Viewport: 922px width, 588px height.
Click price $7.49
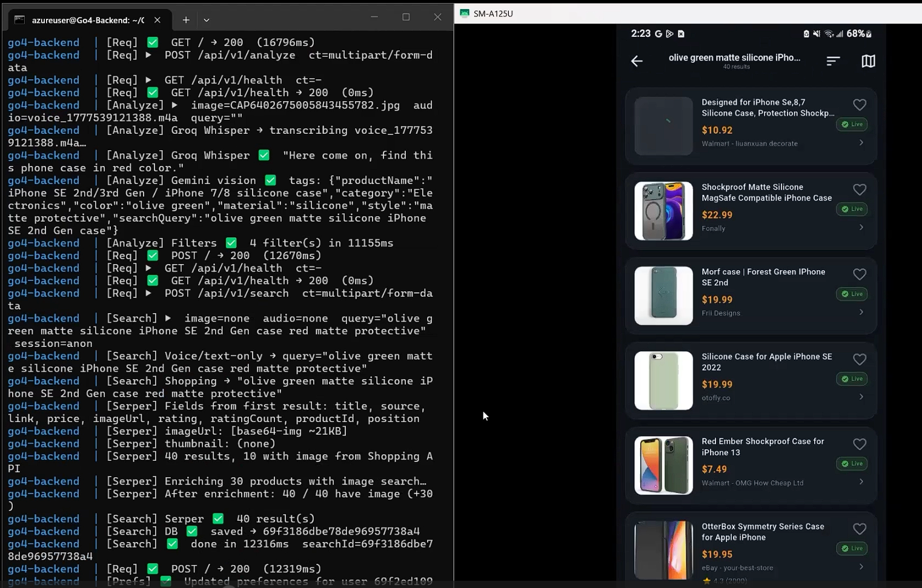(714, 469)
